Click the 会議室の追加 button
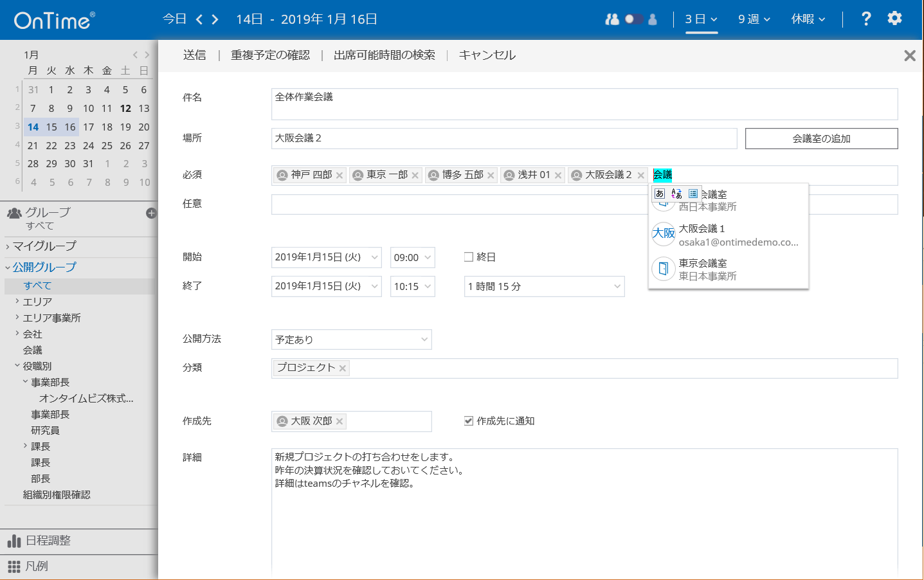 [820, 138]
